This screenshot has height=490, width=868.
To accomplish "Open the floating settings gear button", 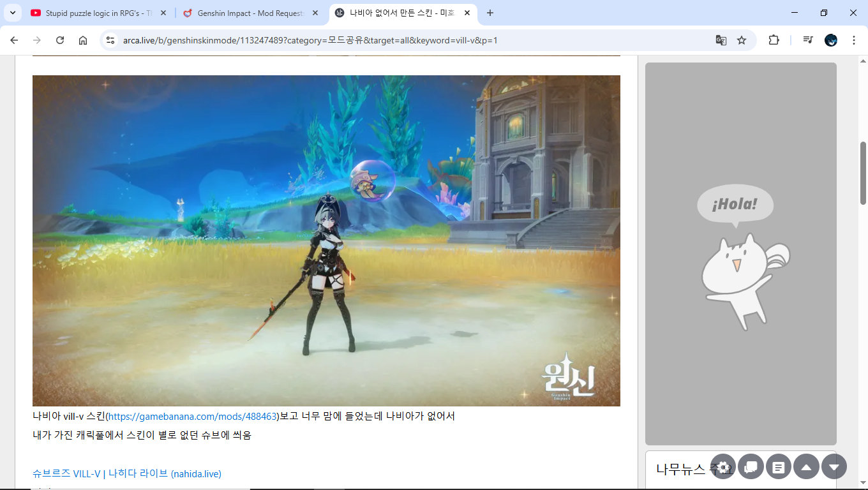I will click(723, 467).
